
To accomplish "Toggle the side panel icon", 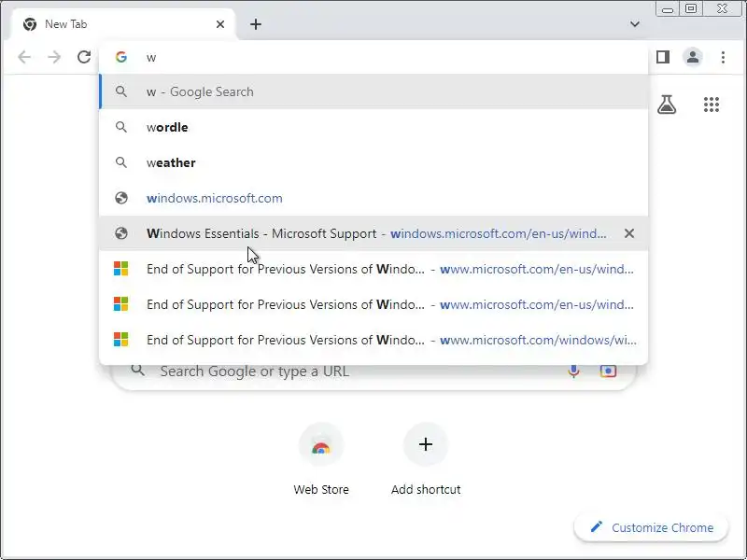I will click(663, 57).
